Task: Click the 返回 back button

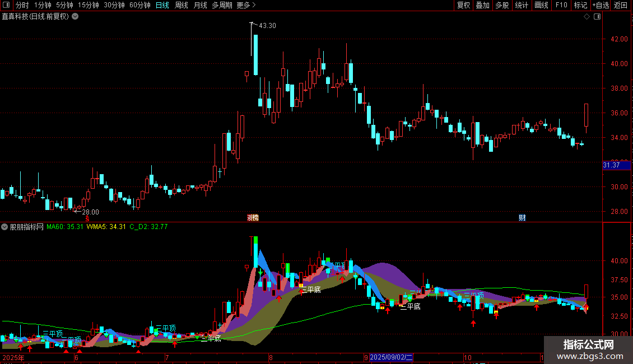Action: tap(621, 5)
